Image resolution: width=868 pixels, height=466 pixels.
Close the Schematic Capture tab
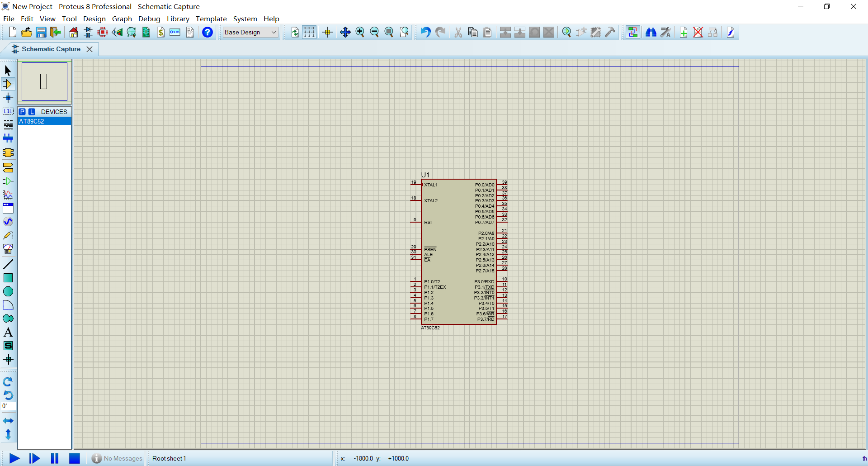tap(90, 49)
